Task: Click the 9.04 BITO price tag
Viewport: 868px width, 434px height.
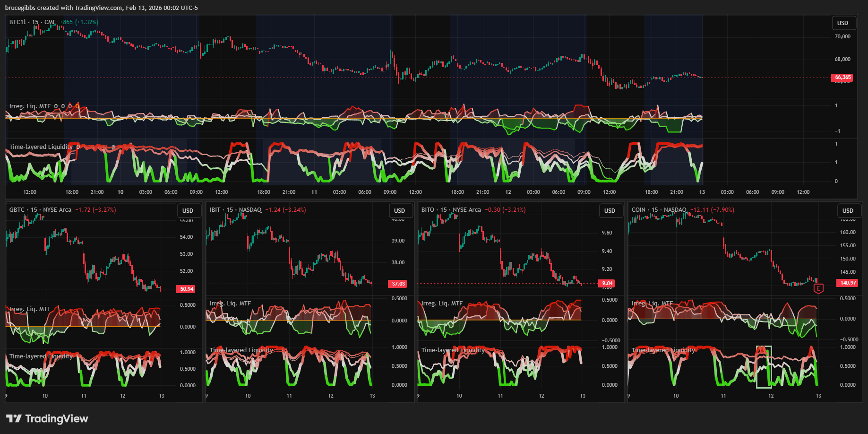Action: (x=607, y=284)
